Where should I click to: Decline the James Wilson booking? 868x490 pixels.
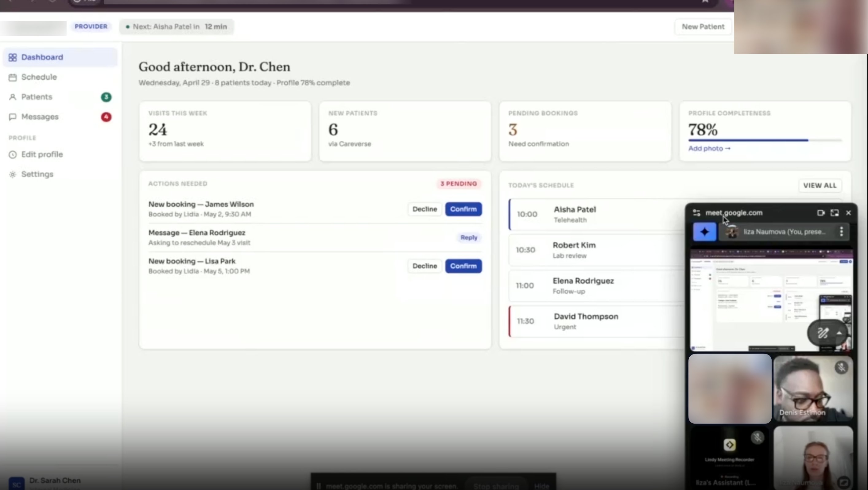[424, 209]
